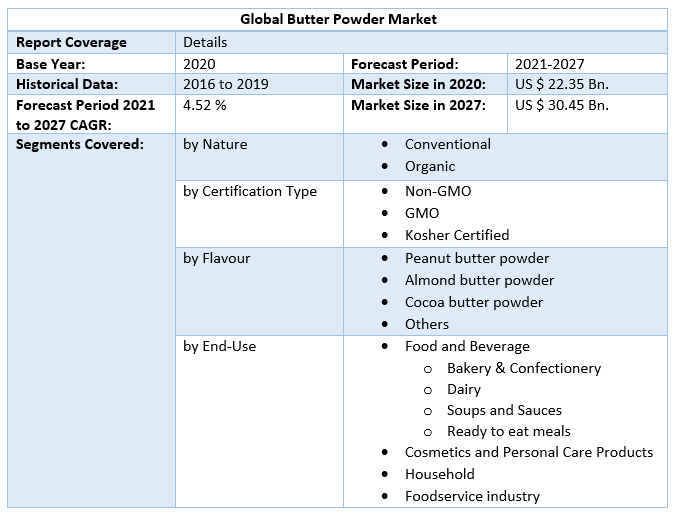Select the Historical Data value 2016 to 2019

click(x=226, y=84)
